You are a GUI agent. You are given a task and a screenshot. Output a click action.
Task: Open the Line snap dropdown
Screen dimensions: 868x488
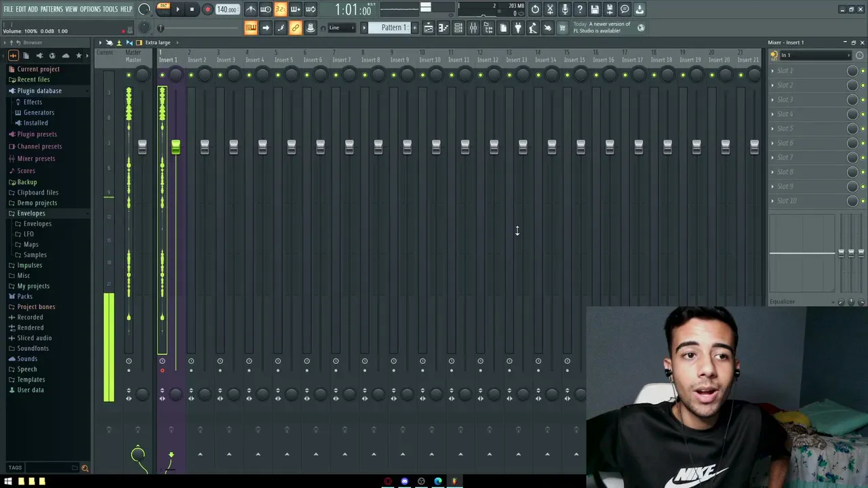tap(343, 28)
